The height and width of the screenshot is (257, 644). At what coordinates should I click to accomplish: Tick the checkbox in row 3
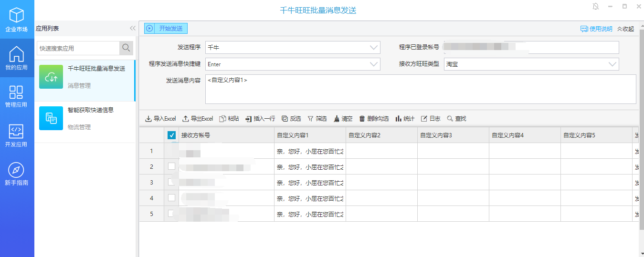pyautogui.click(x=172, y=182)
